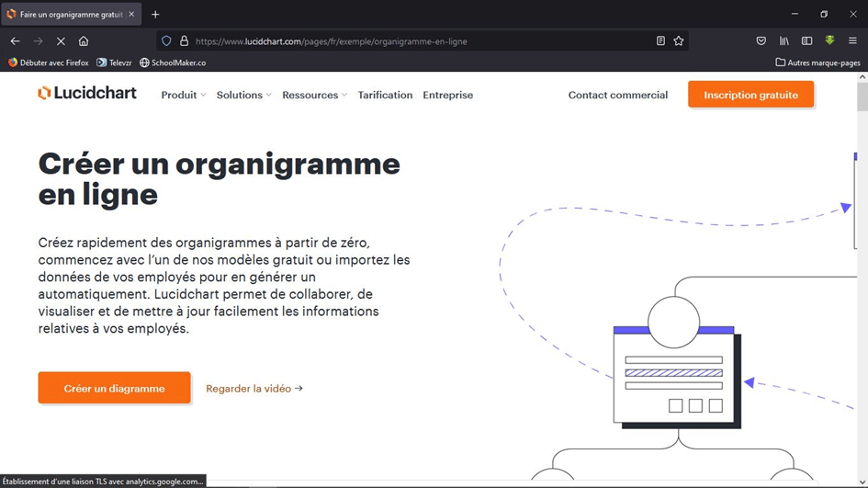Bookmark this page with the star
Screen dimensions: 868x488
[x=679, y=41]
